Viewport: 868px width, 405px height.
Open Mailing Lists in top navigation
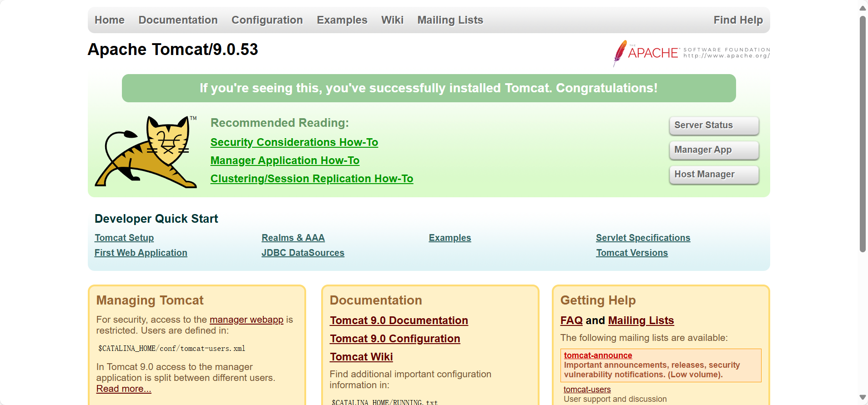(450, 20)
